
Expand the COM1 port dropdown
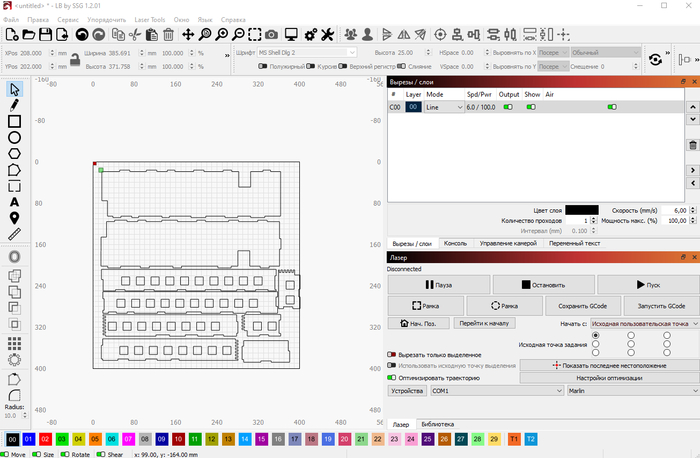pos(480,391)
